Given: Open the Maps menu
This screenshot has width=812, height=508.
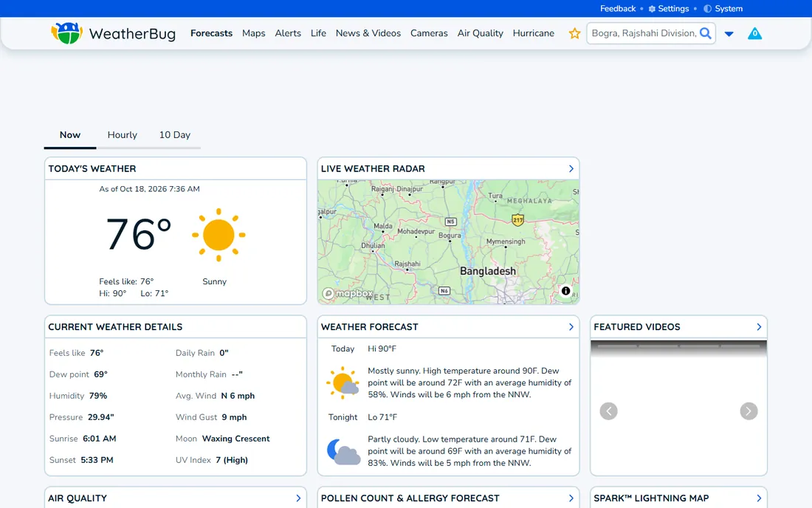Looking at the screenshot, I should coord(254,33).
